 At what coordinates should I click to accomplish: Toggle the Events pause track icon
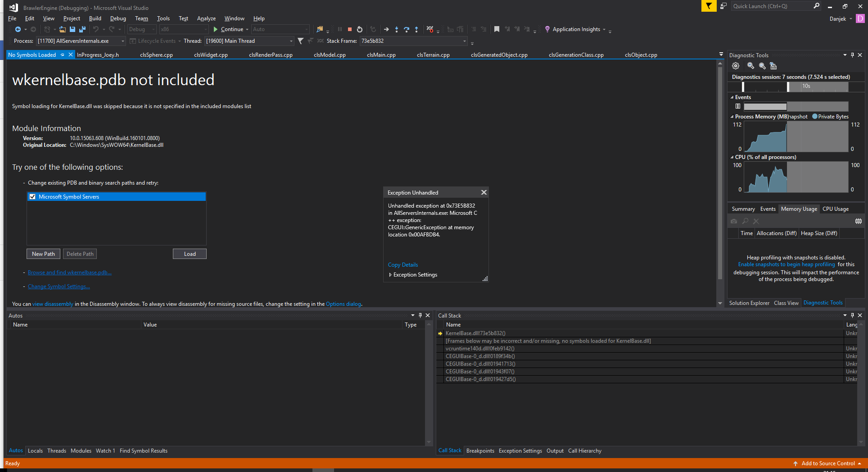tap(738, 106)
